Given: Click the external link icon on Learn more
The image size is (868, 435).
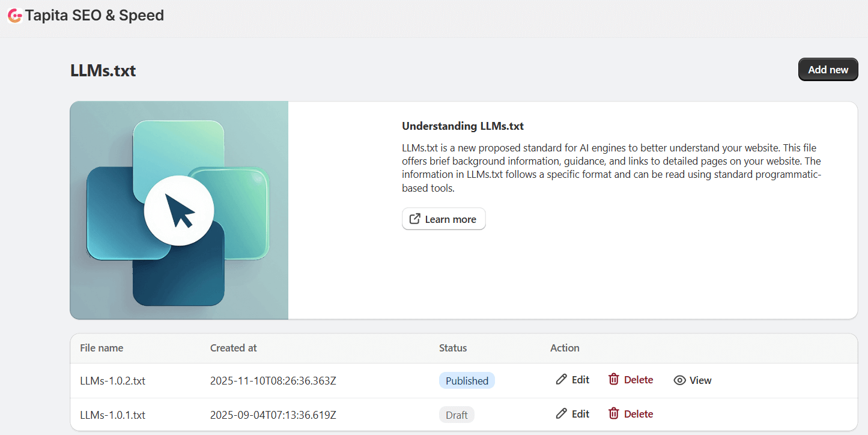Looking at the screenshot, I should pos(414,219).
